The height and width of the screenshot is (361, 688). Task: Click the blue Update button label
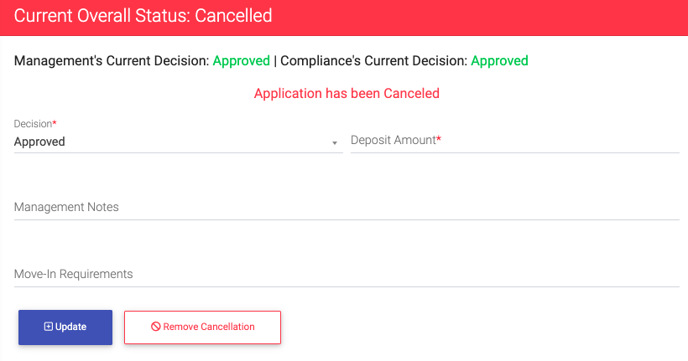point(71,327)
